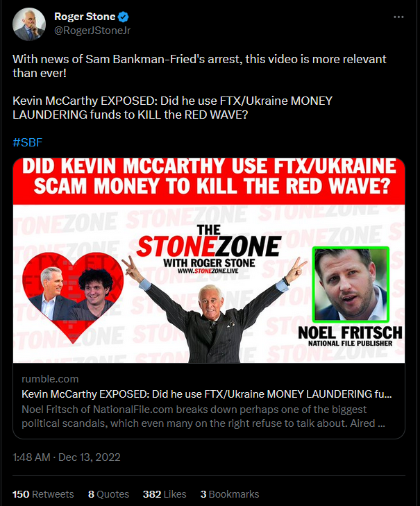420x506 pixels.
Task: Click Noel Fritsch's green-framed photo
Action: click(x=351, y=285)
